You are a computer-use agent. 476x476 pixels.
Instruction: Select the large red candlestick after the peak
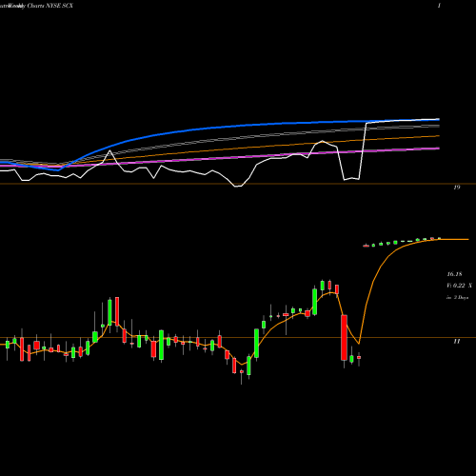pos(344,338)
